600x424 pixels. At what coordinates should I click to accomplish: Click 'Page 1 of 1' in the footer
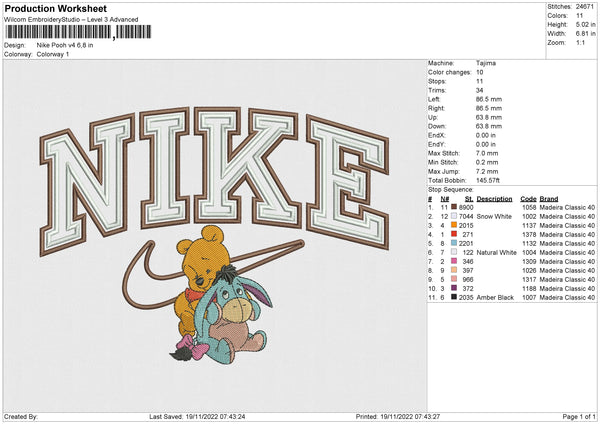tap(579, 416)
